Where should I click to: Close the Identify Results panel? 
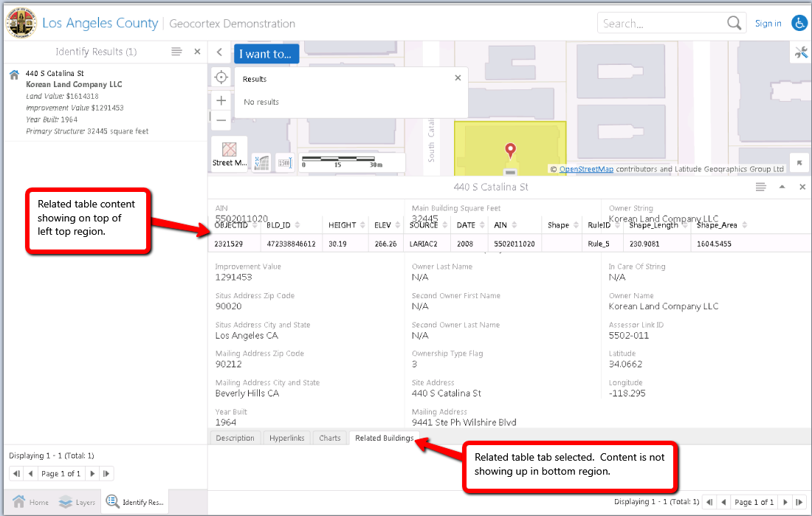pos(197,51)
